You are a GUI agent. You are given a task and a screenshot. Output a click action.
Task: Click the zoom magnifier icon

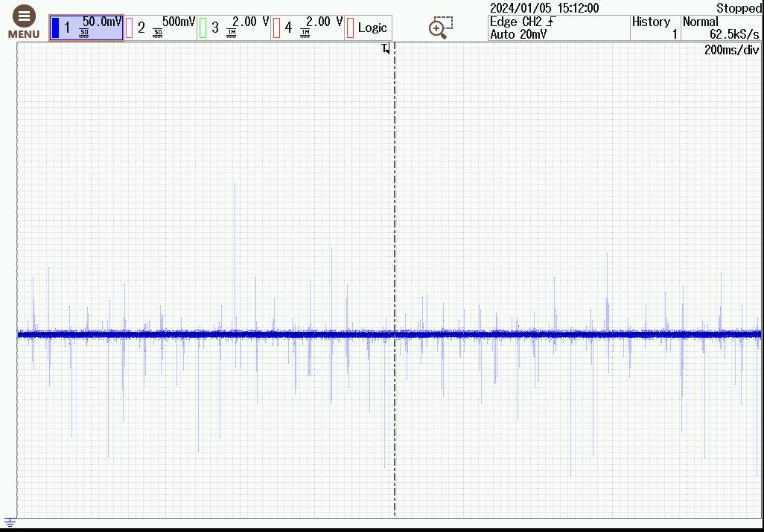click(440, 28)
